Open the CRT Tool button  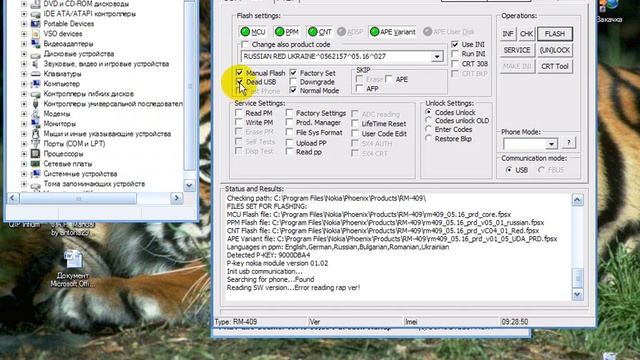point(555,66)
